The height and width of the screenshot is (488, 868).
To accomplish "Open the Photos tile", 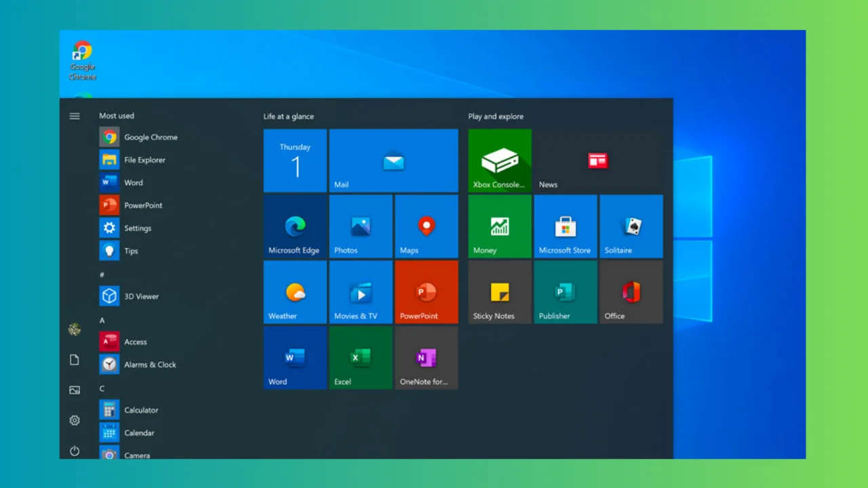I will coord(361,226).
